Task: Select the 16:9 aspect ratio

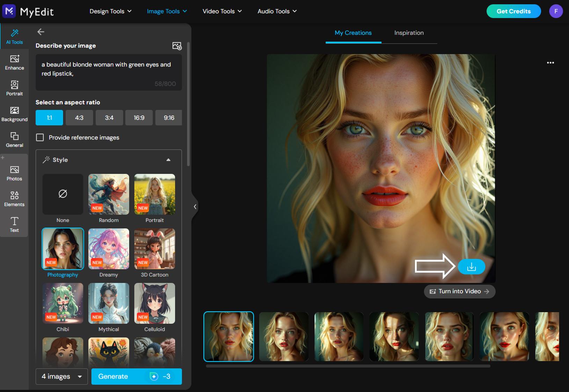Action: click(x=139, y=118)
